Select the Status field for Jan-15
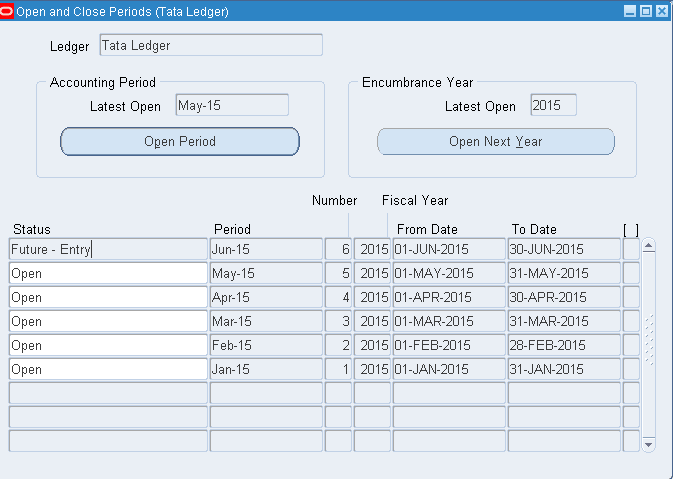673x479 pixels. click(x=108, y=369)
